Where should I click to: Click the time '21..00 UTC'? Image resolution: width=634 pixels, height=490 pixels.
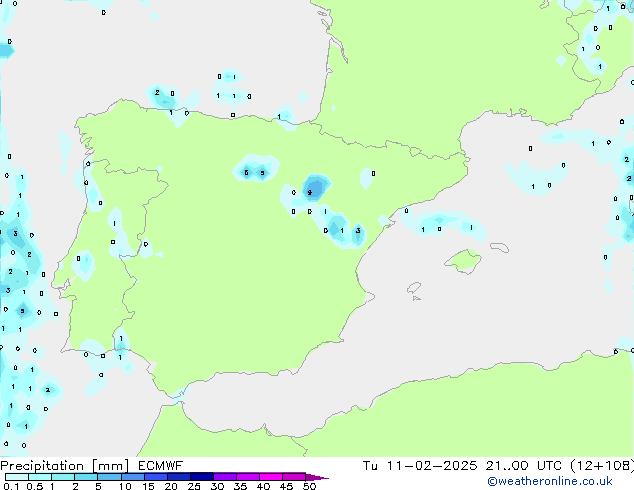tap(524, 466)
